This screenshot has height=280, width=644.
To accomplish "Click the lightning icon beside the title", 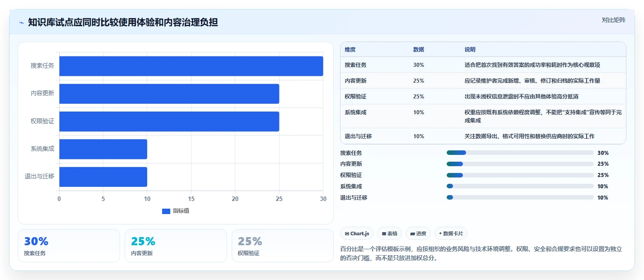I will [x=21, y=23].
